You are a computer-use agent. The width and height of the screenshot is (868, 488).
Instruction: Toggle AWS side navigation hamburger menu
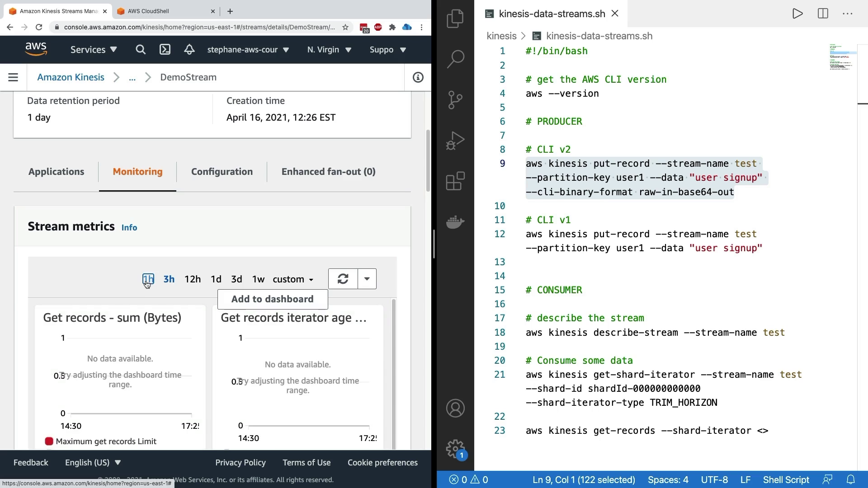pos(13,77)
